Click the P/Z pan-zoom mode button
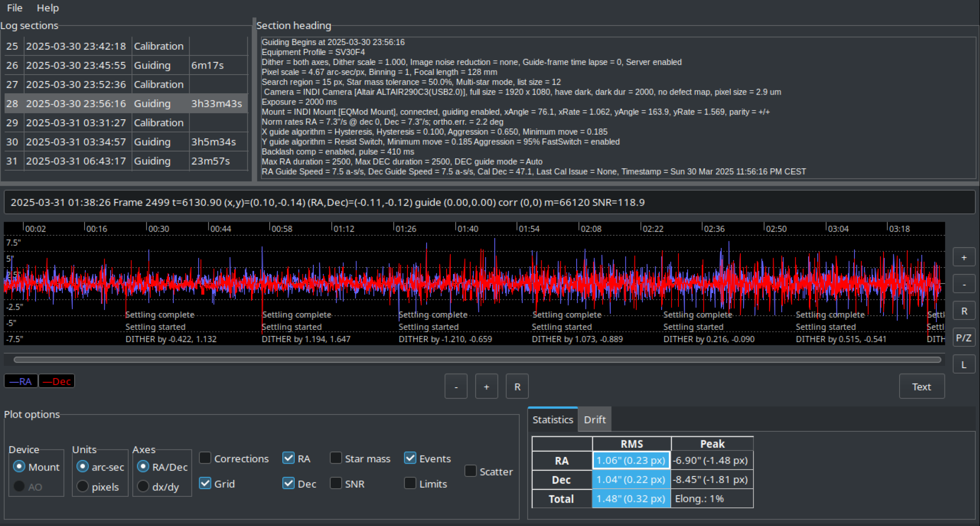Image resolution: width=980 pixels, height=526 pixels. [964, 338]
